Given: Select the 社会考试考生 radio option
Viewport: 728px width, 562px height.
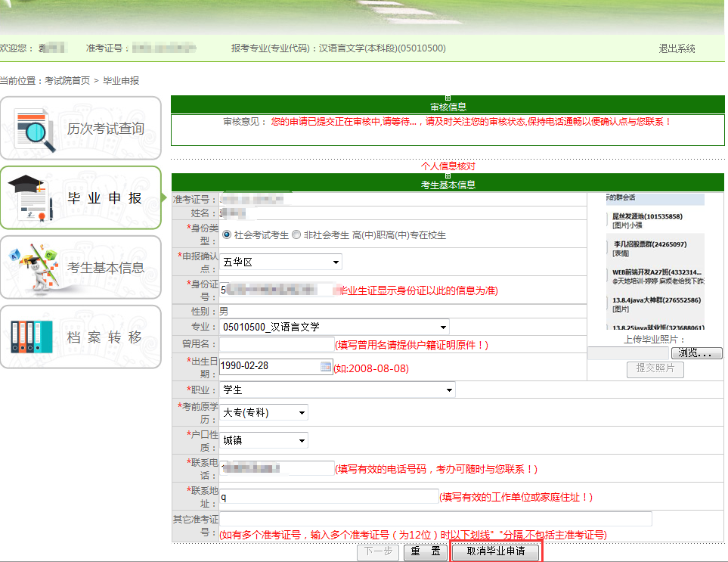Looking at the screenshot, I should point(227,234).
